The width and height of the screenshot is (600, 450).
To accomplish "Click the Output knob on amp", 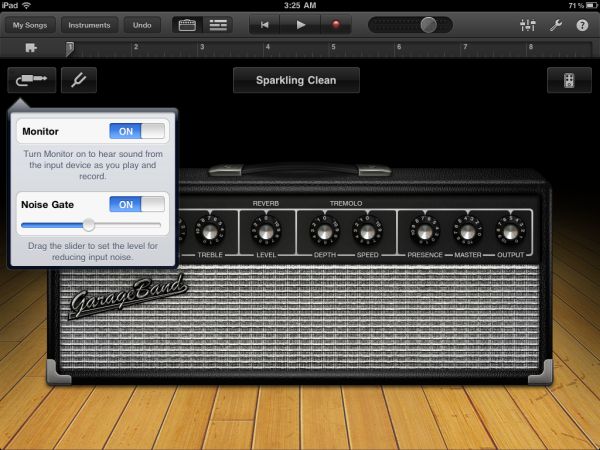I will click(510, 231).
